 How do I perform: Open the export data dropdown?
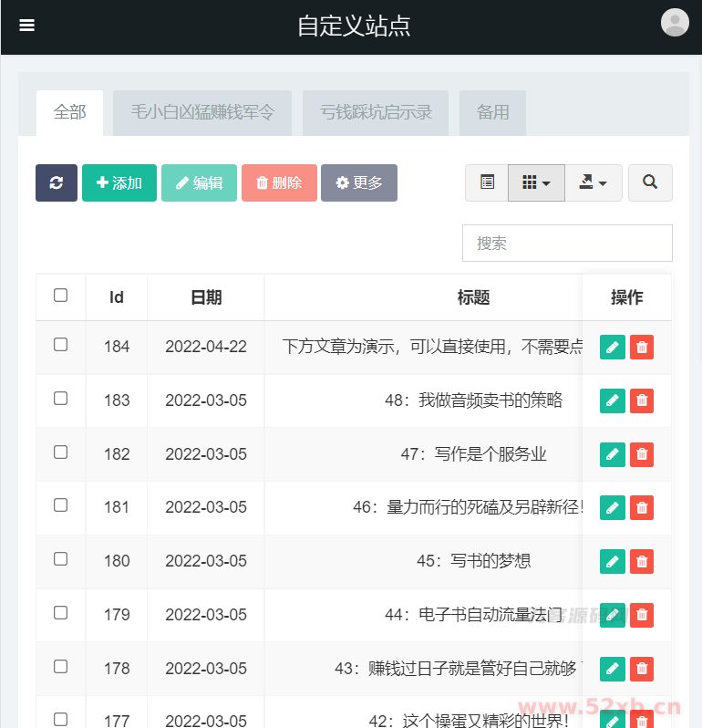pos(594,182)
